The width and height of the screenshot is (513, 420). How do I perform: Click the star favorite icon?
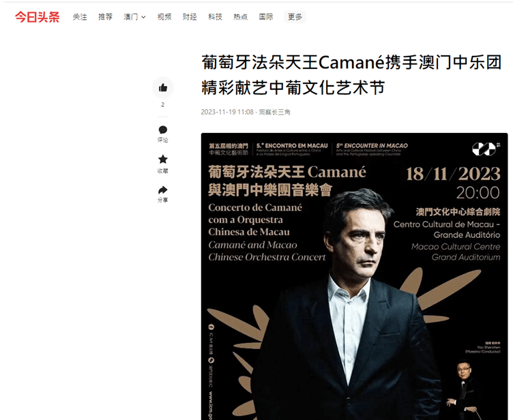pyautogui.click(x=163, y=160)
